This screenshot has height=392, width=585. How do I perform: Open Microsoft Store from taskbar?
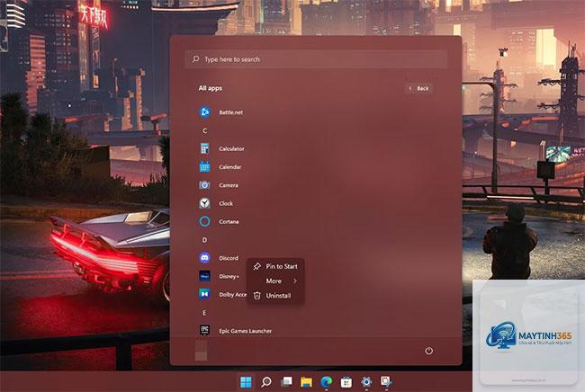(346, 382)
